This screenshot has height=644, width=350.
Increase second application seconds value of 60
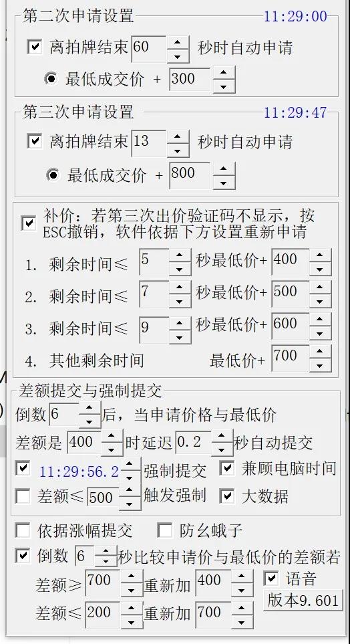178,43
